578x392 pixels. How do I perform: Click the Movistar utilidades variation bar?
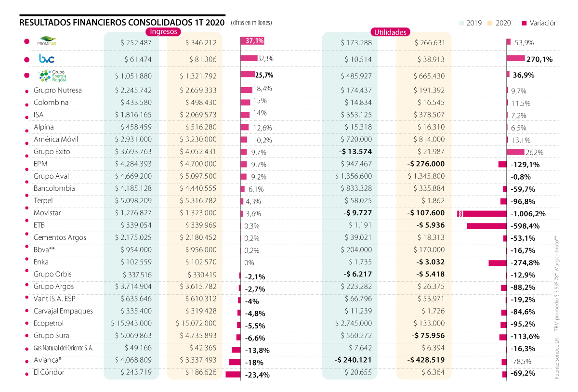coord(482,213)
